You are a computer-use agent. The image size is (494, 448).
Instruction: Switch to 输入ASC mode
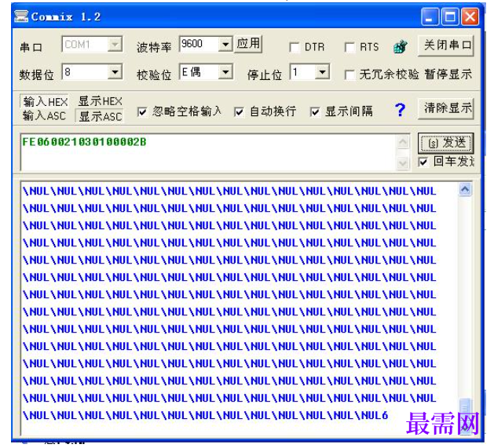point(44,115)
